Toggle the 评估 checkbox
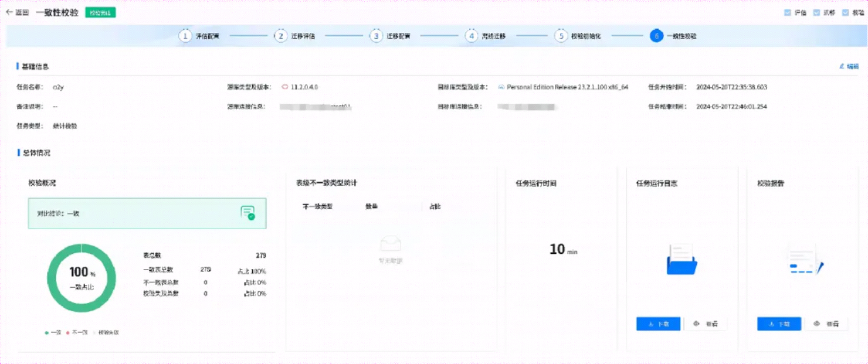This screenshot has width=868, height=364. tap(788, 12)
